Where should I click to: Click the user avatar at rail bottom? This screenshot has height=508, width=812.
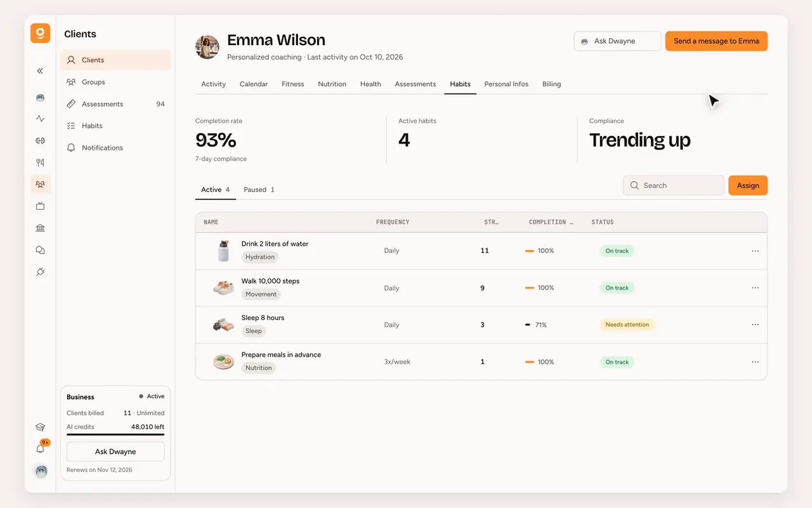tap(40, 471)
